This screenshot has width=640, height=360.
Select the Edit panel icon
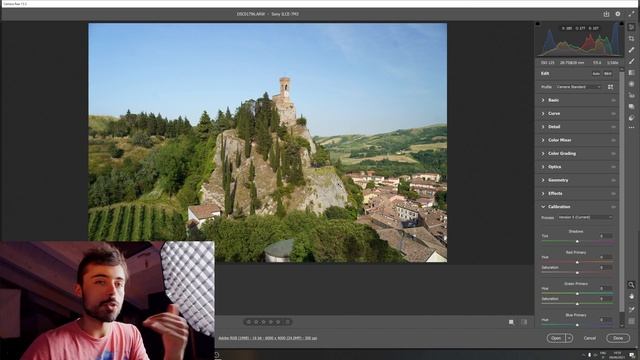[x=631, y=27]
